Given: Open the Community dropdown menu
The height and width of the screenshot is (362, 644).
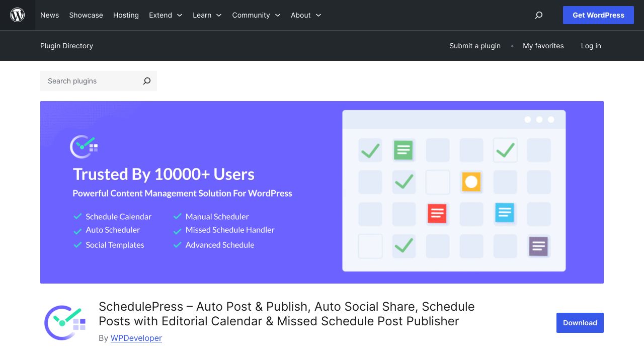Looking at the screenshot, I should coord(256,15).
